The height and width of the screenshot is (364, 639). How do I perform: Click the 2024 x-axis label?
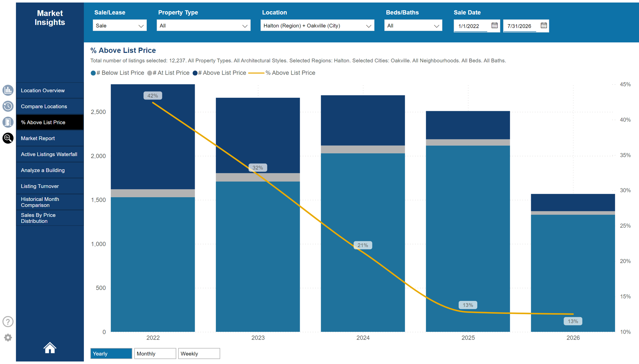(x=363, y=338)
